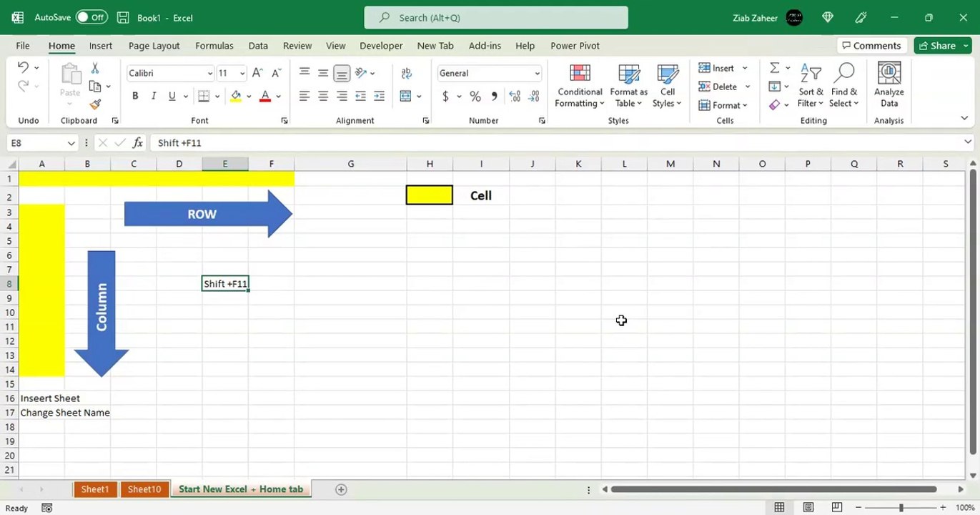This screenshot has height=515, width=980.
Task: Open the File menu
Action: (23, 45)
